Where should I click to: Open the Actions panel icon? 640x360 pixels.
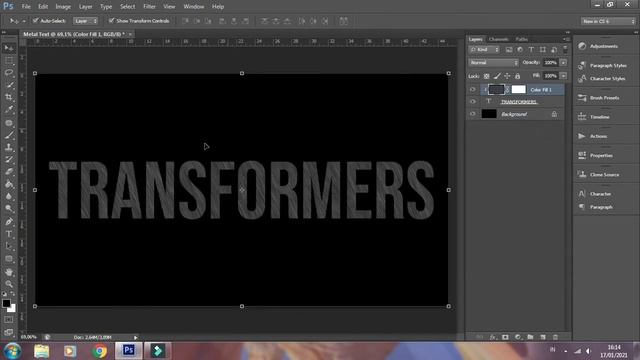[582, 136]
